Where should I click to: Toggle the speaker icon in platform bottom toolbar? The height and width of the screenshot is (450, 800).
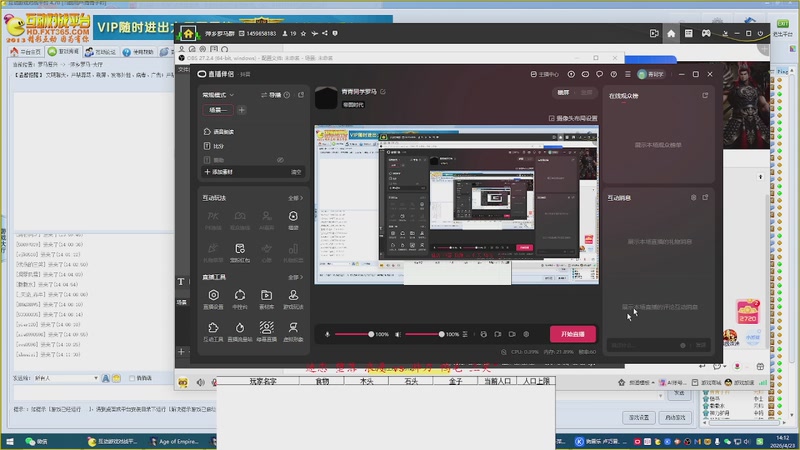201,382
